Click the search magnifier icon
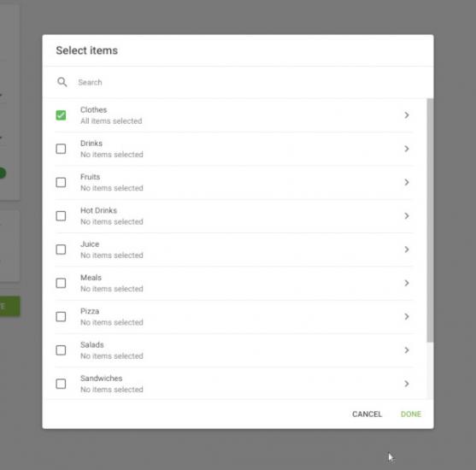Screen dimensions: 476x470 point(62,82)
